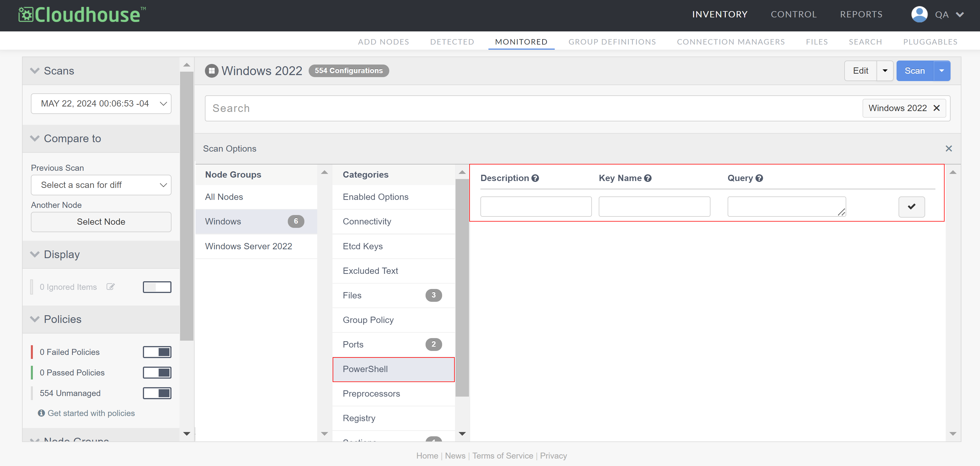Collapse the Policies section

pyautogui.click(x=35, y=319)
